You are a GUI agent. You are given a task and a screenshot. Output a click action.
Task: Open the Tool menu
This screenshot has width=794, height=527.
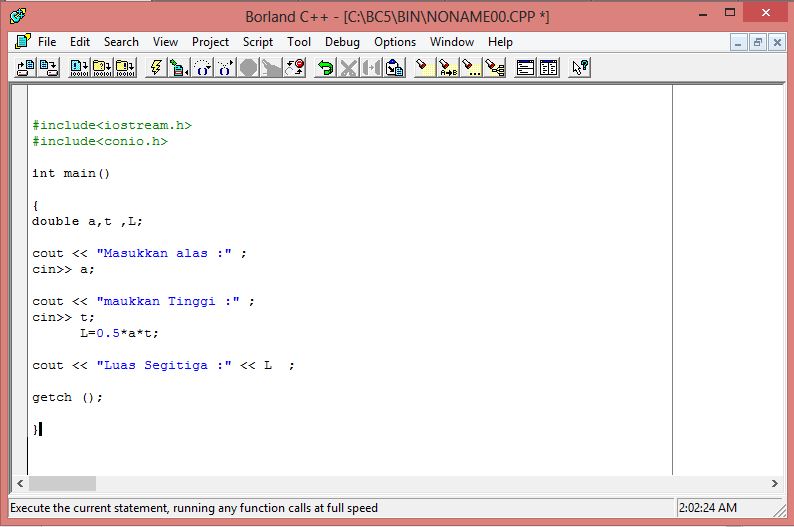(299, 42)
